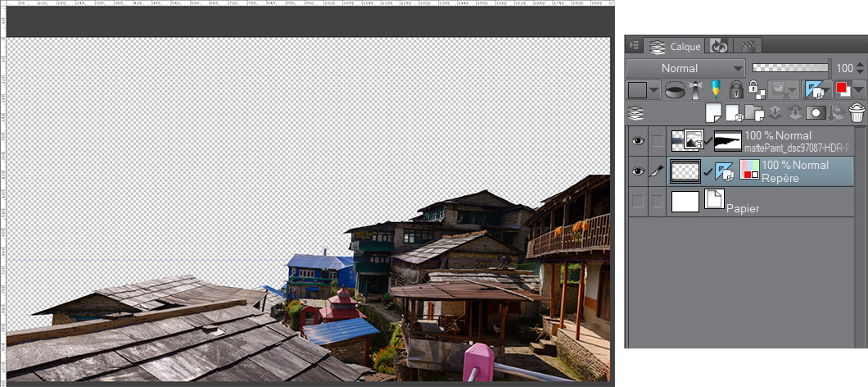868x387 pixels.
Task: Click the lock layer padlock icon
Action: (736, 90)
